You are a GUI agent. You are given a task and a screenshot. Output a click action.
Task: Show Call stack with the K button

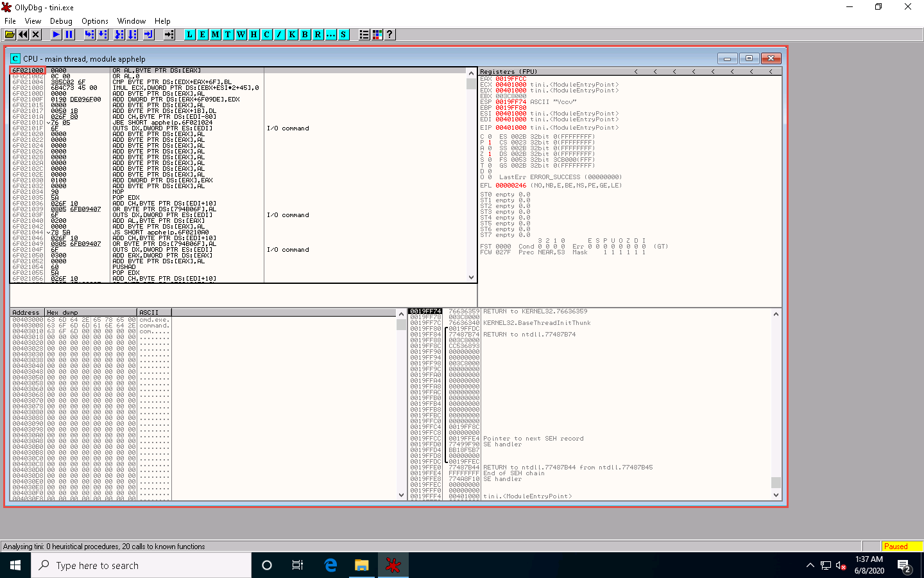(x=293, y=35)
